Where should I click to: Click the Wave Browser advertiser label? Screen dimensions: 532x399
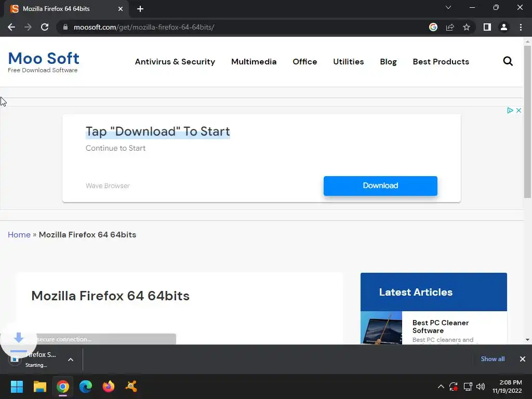click(x=108, y=185)
